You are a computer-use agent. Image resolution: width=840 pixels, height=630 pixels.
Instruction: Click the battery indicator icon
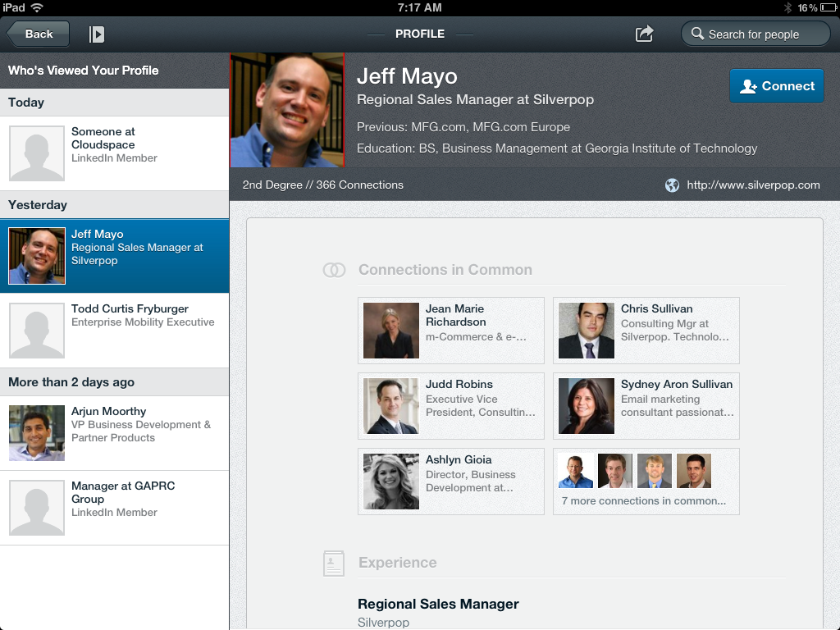828,7
